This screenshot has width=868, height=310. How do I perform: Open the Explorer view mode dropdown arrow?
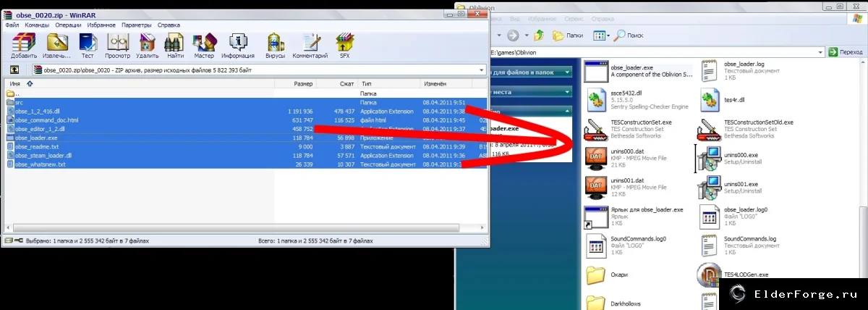[610, 35]
